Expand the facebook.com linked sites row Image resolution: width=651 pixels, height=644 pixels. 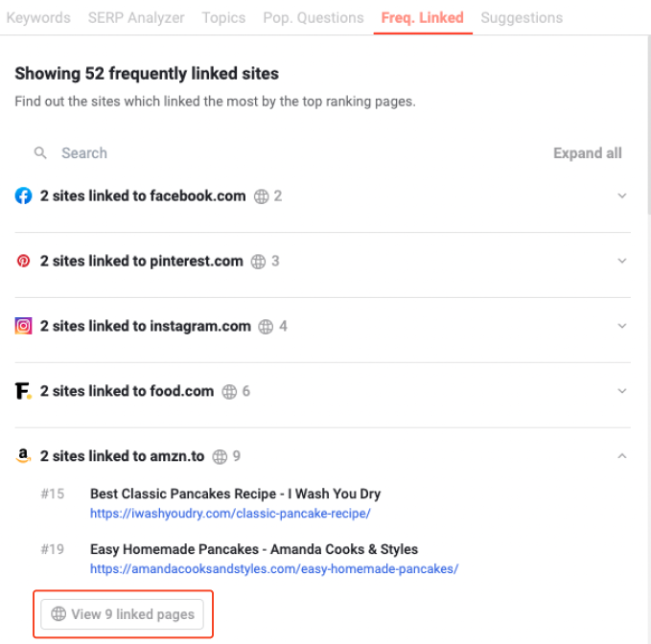point(621,195)
